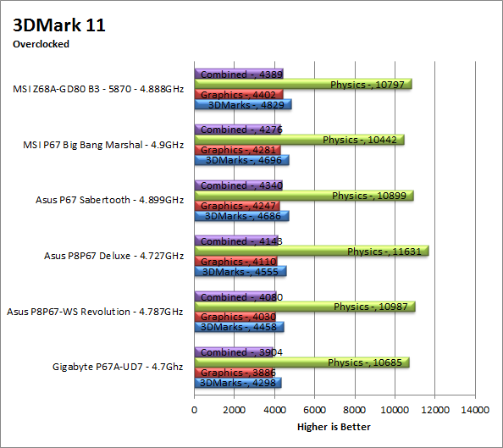Click the 'Physics -, 11631' green bar
Screen dimensions: 503x448
pyautogui.click(x=312, y=251)
